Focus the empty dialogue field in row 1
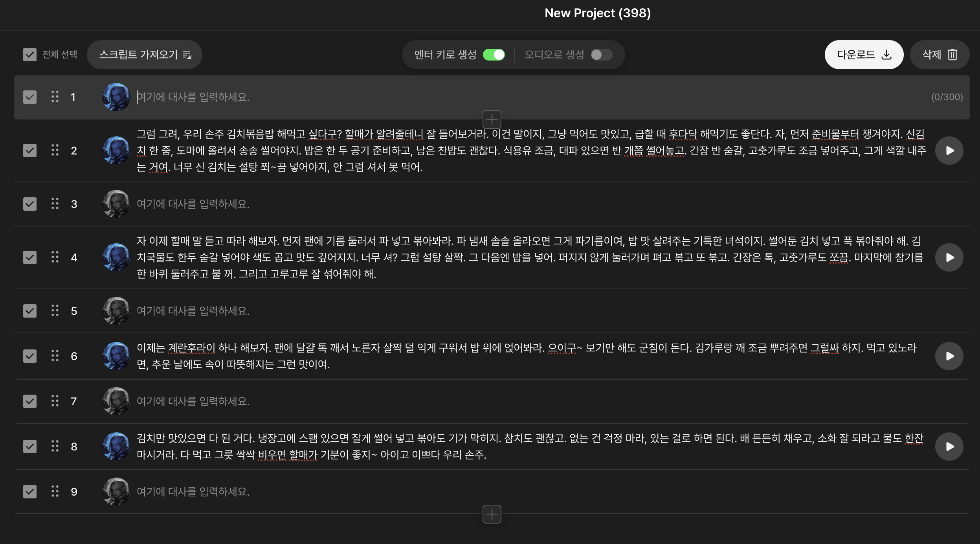 pos(530,97)
